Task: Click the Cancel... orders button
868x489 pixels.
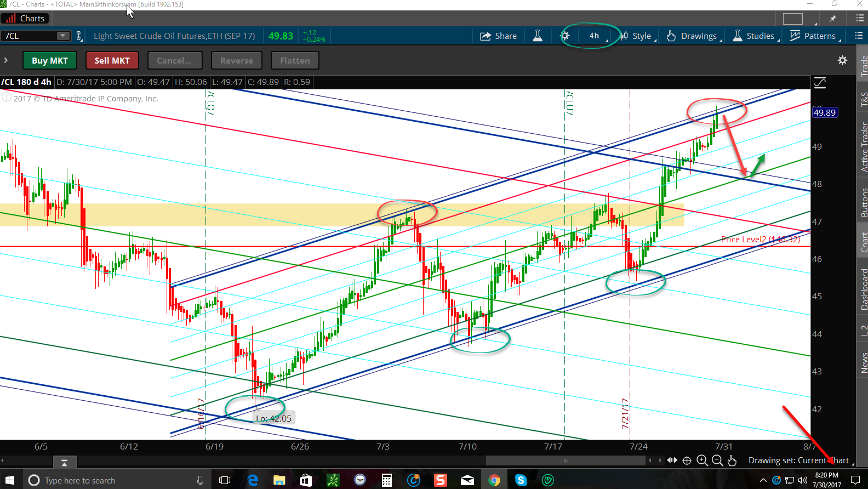Action: [x=175, y=60]
